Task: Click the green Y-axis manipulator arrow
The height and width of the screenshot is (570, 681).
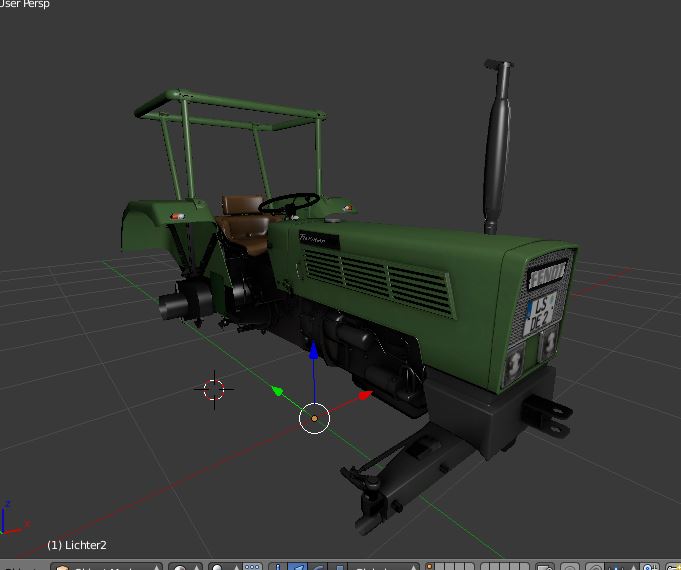Action: point(277,391)
